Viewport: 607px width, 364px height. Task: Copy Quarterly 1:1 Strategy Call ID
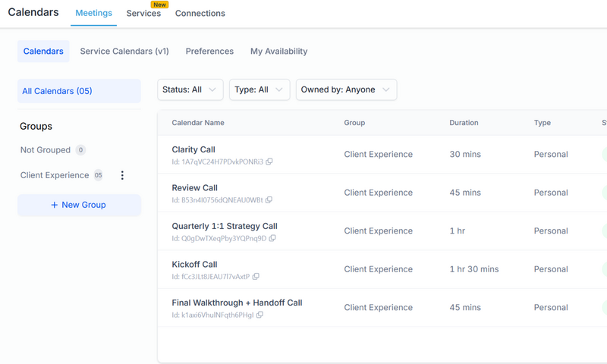click(x=272, y=238)
